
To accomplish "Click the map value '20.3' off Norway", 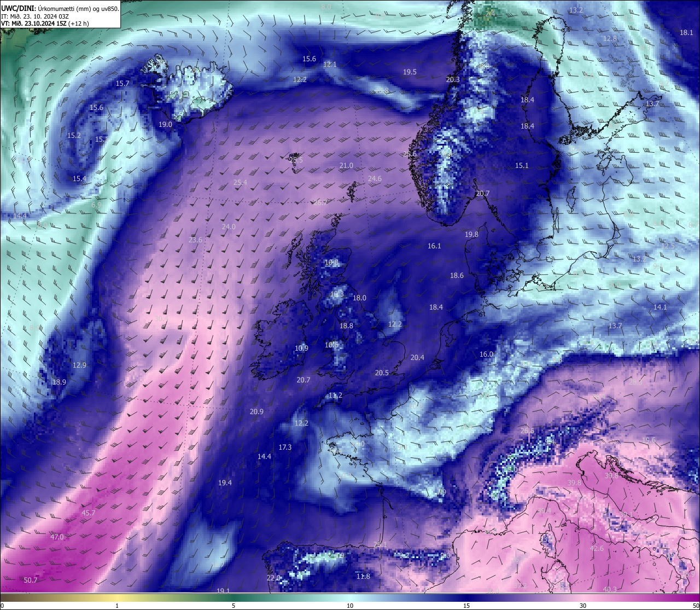I will tap(453, 79).
